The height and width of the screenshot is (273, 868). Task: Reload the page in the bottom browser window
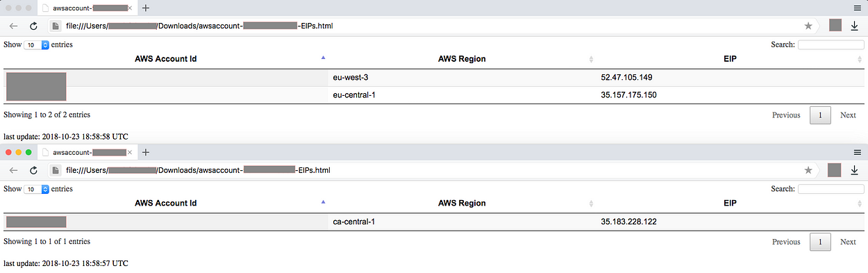[33, 170]
